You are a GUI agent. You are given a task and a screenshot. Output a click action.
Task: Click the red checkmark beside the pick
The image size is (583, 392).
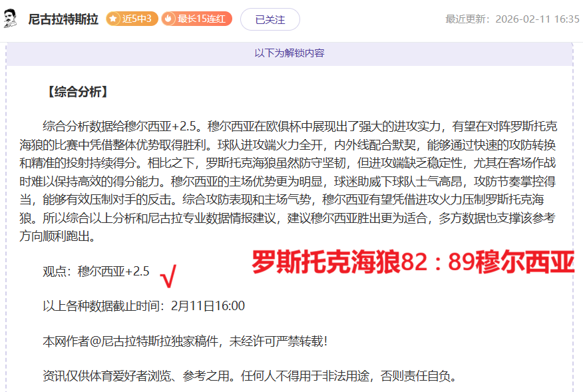pyautogui.click(x=169, y=276)
